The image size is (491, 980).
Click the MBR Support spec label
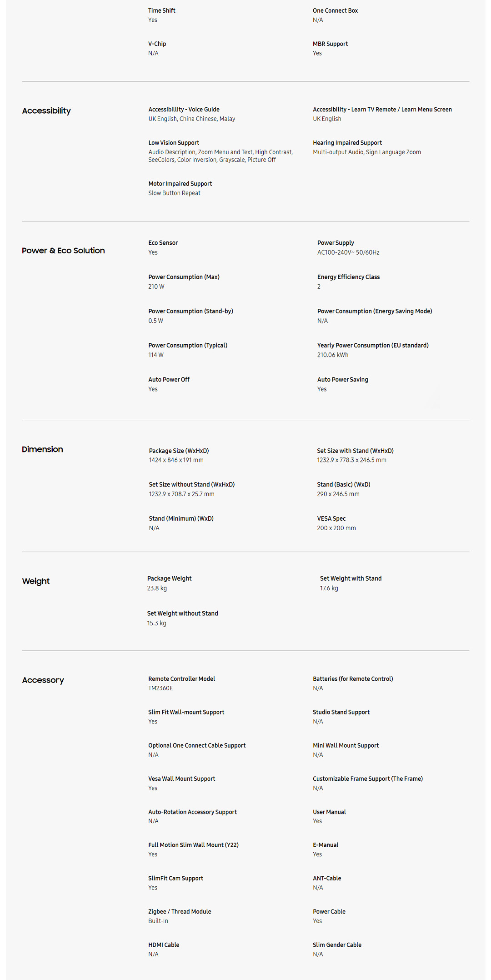click(x=330, y=44)
